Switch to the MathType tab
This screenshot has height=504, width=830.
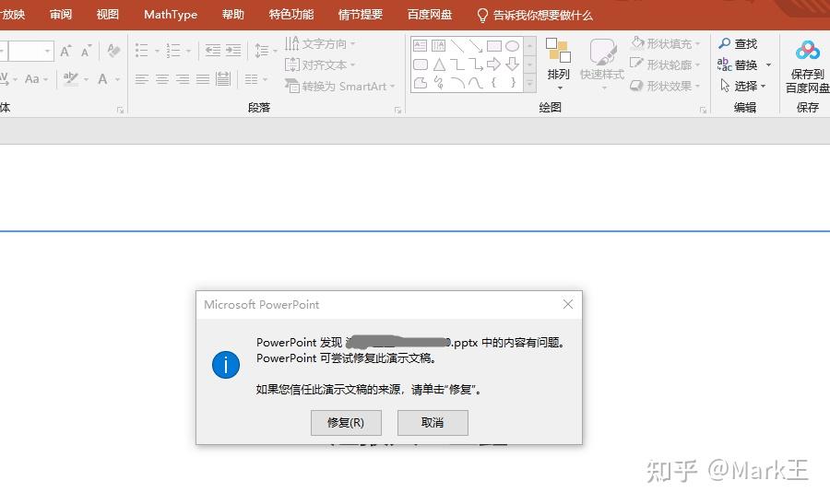171,14
